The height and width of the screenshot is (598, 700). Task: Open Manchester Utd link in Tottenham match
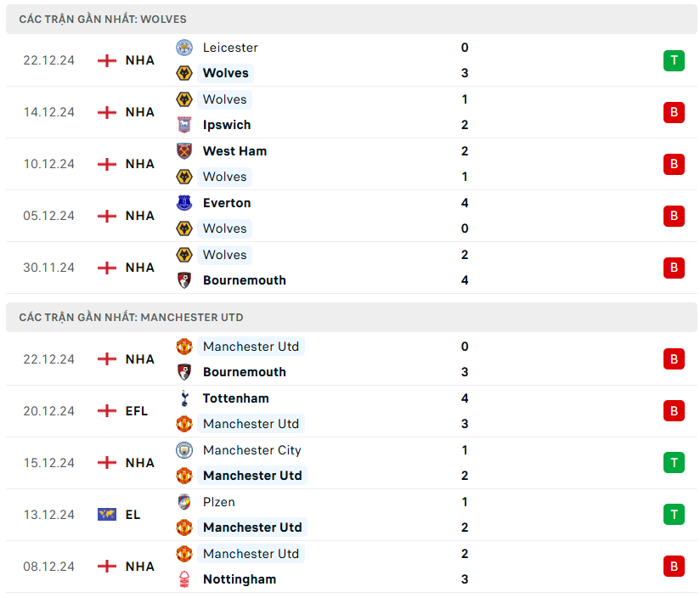pos(251,424)
